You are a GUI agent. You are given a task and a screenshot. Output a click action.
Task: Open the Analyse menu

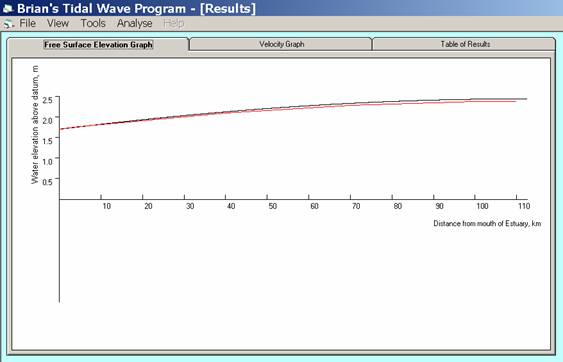(135, 23)
